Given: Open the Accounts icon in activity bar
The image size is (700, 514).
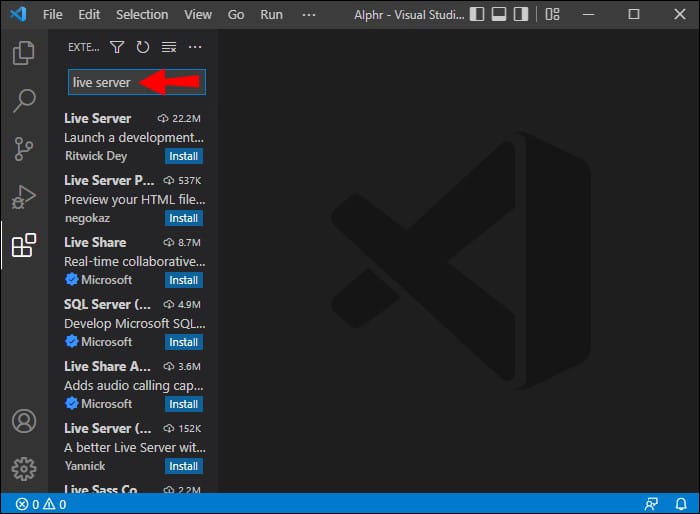Looking at the screenshot, I should [x=23, y=421].
